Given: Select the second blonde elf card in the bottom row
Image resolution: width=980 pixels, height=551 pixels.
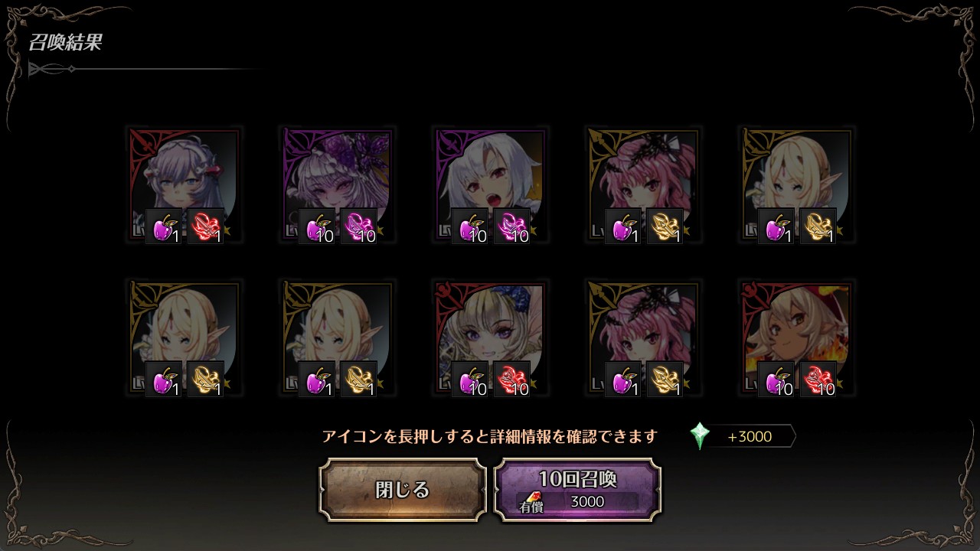Looking at the screenshot, I should (x=337, y=338).
